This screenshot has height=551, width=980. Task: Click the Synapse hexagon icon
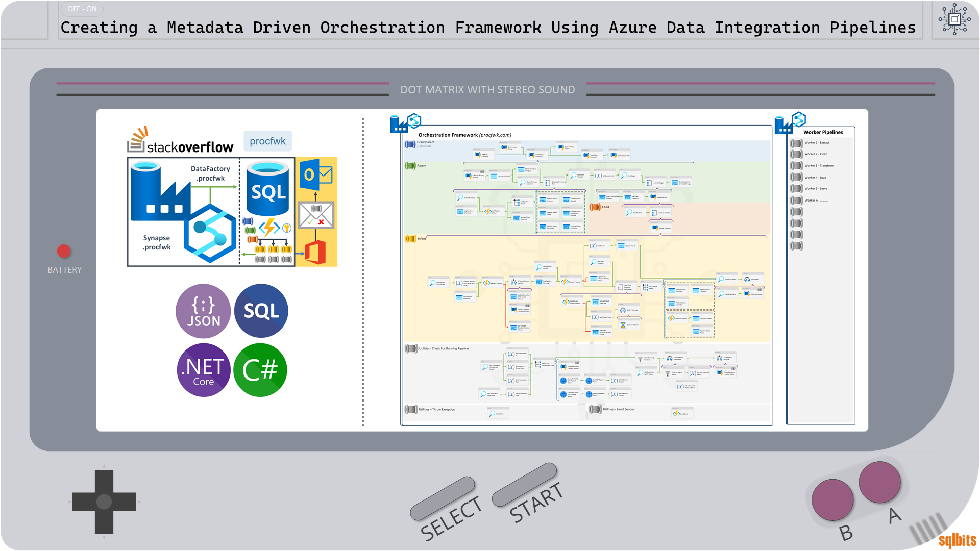click(210, 233)
